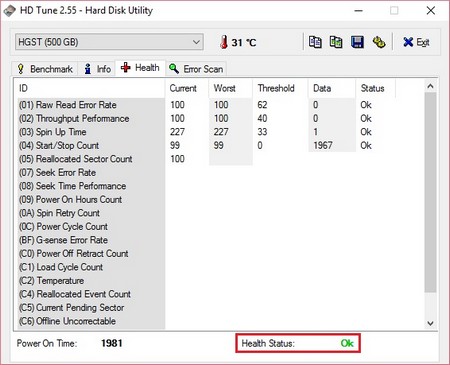Click the copy screenshot to clipboard icon
The width and height of the screenshot is (450, 365).
(x=336, y=42)
